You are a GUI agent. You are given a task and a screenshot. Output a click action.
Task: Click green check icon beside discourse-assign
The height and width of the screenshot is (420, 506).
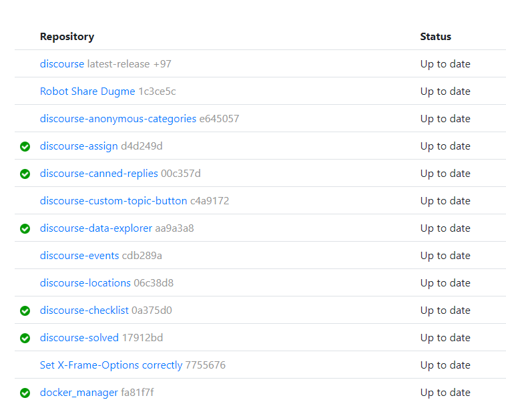coord(25,146)
